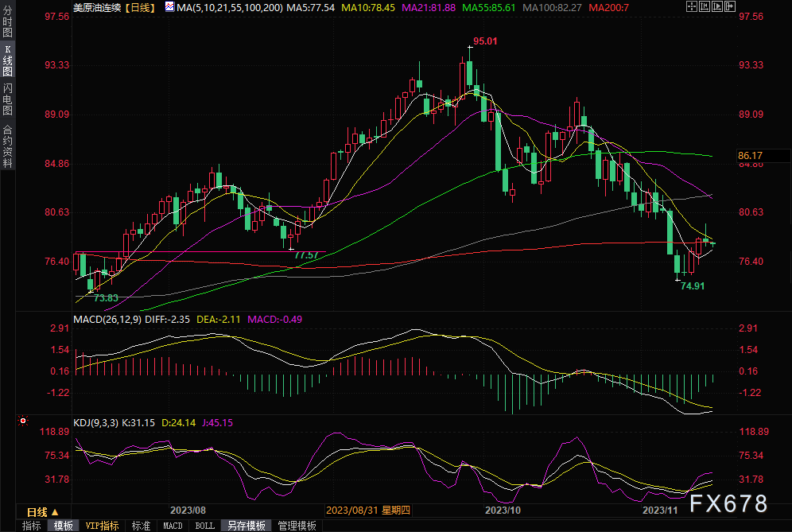Viewport: 792px width, 532px height.
Task: Open the VIP指标 tab
Action: [103, 526]
